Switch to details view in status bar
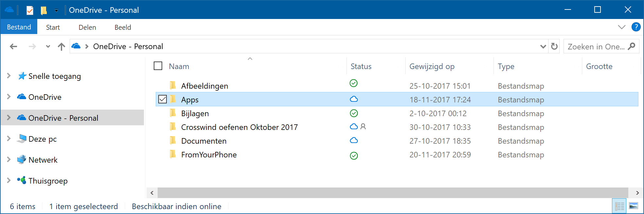 click(x=619, y=206)
